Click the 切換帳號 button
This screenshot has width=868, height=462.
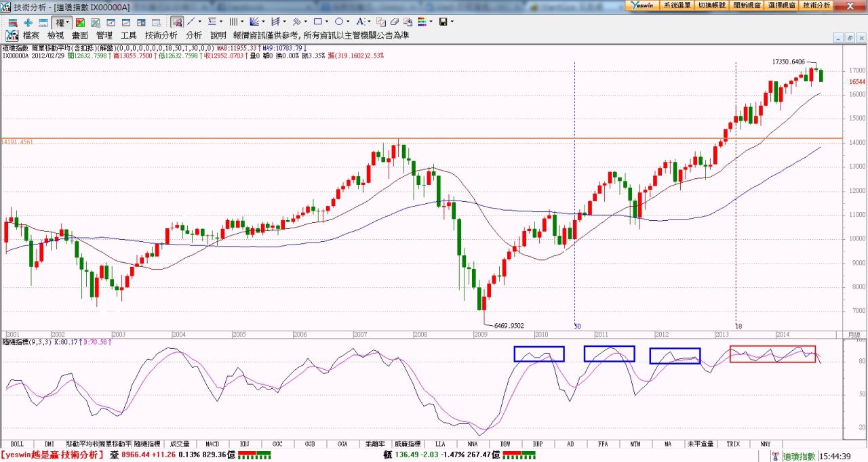pos(712,5)
